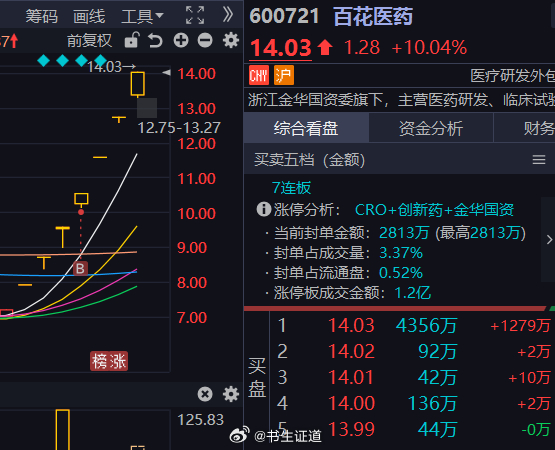Viewport: 555px width, 450px height.
Task: Select bid level 3 price 14.01
Action: coord(351,377)
